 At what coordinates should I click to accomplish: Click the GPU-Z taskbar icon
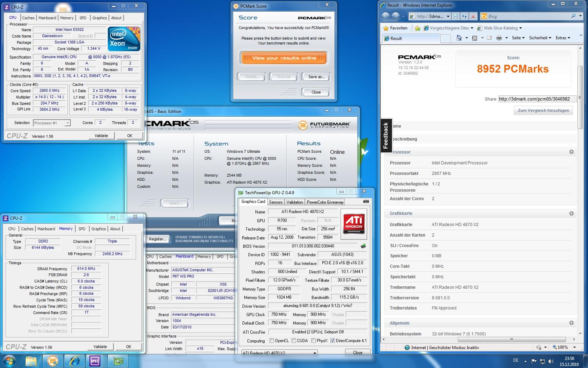pyautogui.click(x=118, y=361)
